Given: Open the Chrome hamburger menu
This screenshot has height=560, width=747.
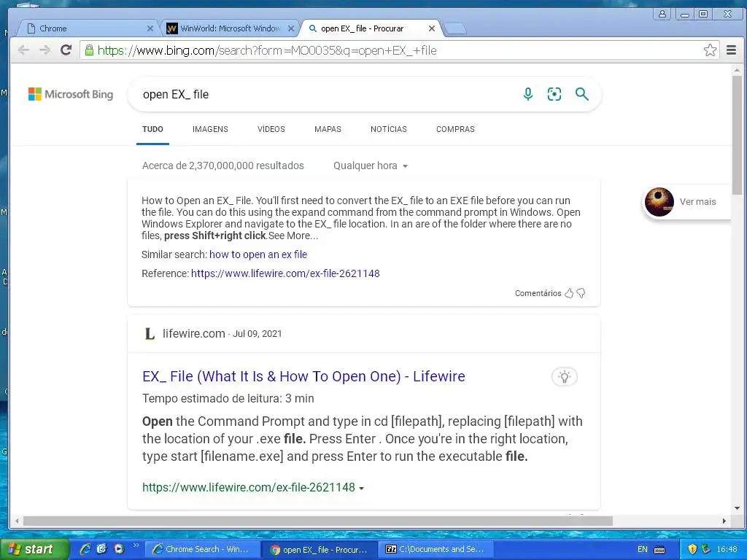Looking at the screenshot, I should (x=731, y=50).
